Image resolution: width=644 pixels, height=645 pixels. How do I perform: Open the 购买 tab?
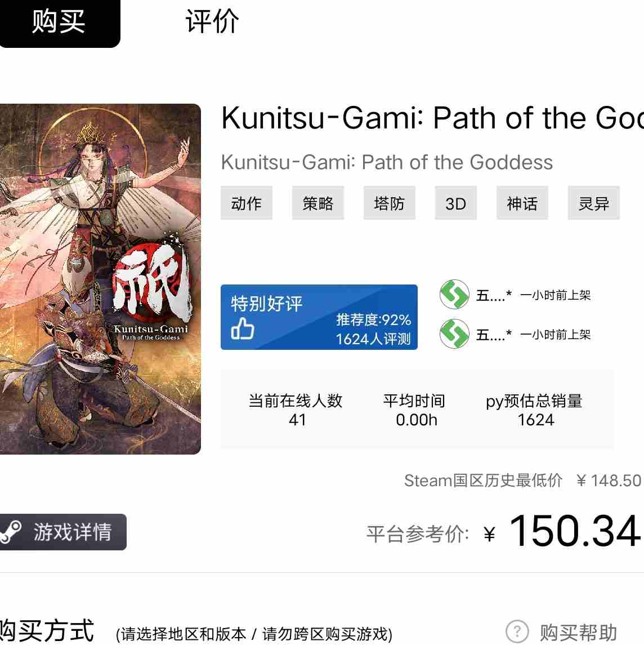pyautogui.click(x=60, y=23)
